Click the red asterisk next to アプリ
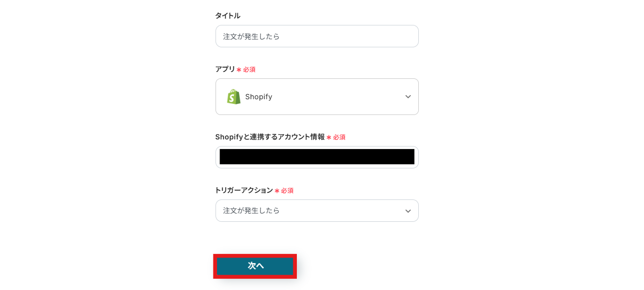 click(x=239, y=70)
